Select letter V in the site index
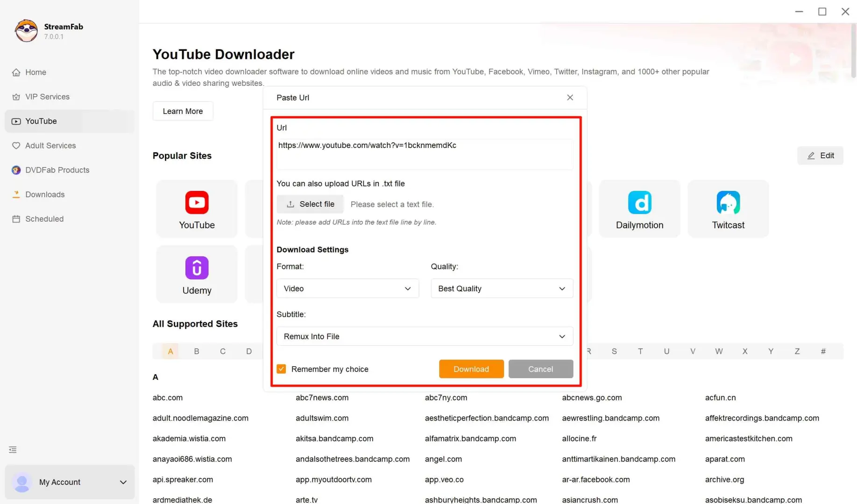The image size is (857, 504). (x=693, y=351)
